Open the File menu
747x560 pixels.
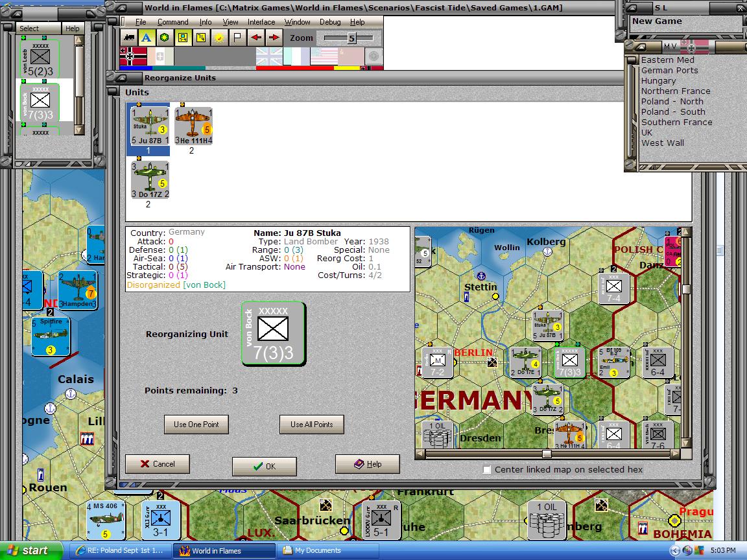(x=141, y=22)
